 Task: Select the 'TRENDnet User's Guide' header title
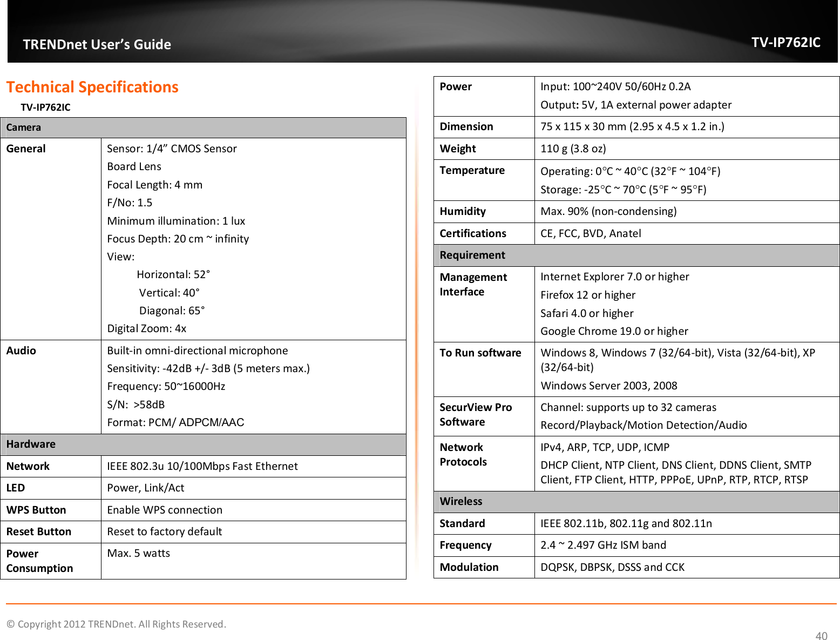tap(97, 44)
